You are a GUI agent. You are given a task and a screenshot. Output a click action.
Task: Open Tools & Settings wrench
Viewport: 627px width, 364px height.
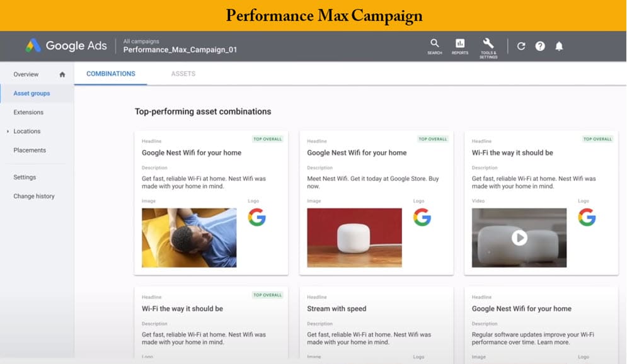tap(488, 48)
